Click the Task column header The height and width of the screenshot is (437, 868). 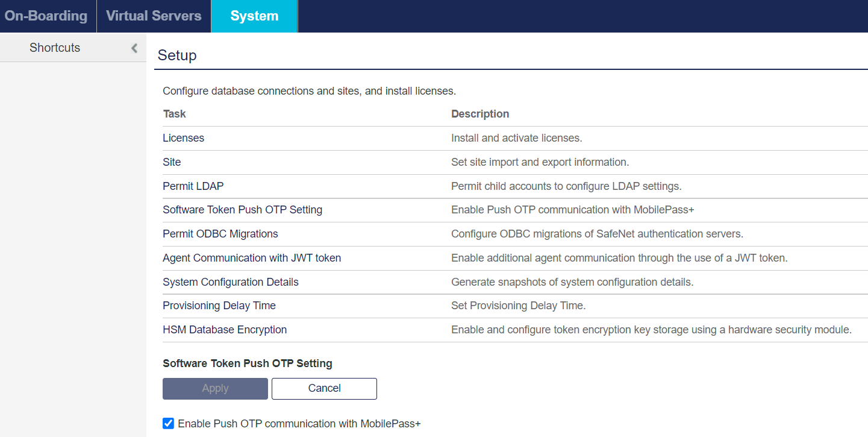(x=174, y=113)
